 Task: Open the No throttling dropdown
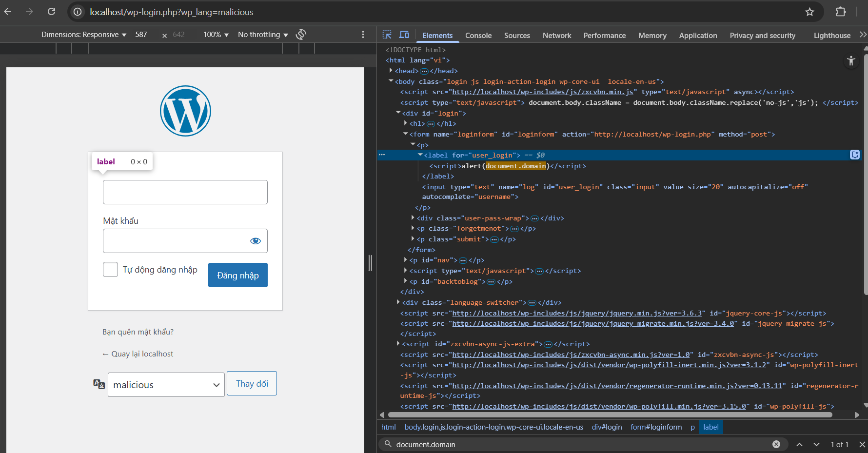pos(263,35)
